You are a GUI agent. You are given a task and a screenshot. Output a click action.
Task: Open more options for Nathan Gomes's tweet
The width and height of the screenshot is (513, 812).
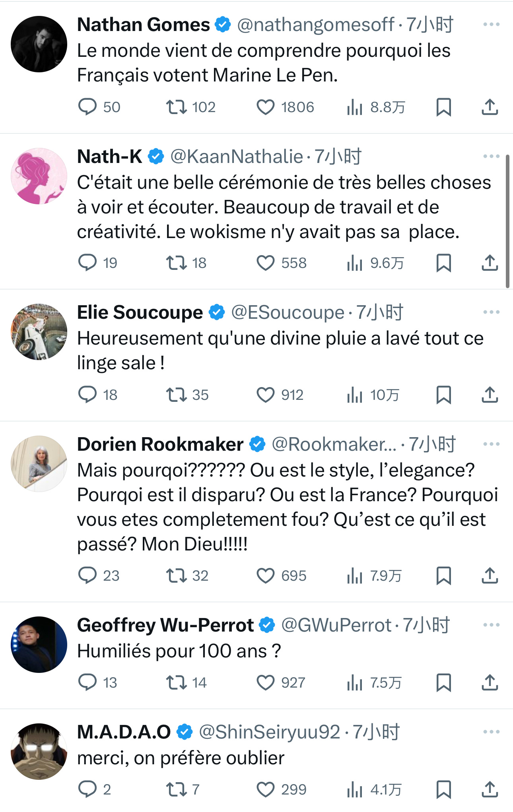[x=491, y=25]
